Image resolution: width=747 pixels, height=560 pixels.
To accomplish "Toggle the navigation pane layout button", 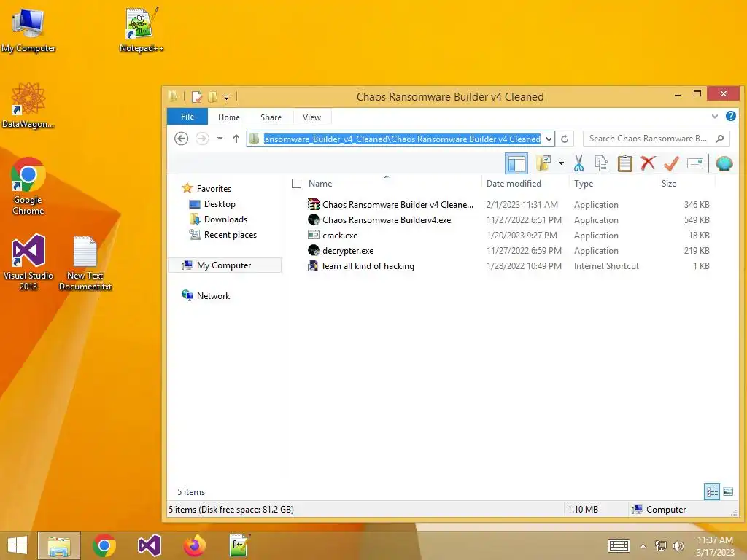I will pyautogui.click(x=516, y=164).
